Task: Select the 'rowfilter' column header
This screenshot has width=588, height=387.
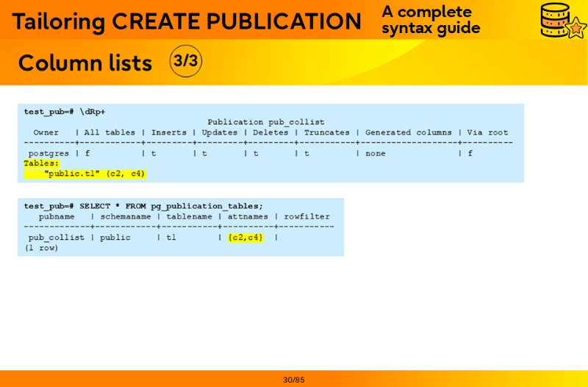Action: (x=306, y=216)
